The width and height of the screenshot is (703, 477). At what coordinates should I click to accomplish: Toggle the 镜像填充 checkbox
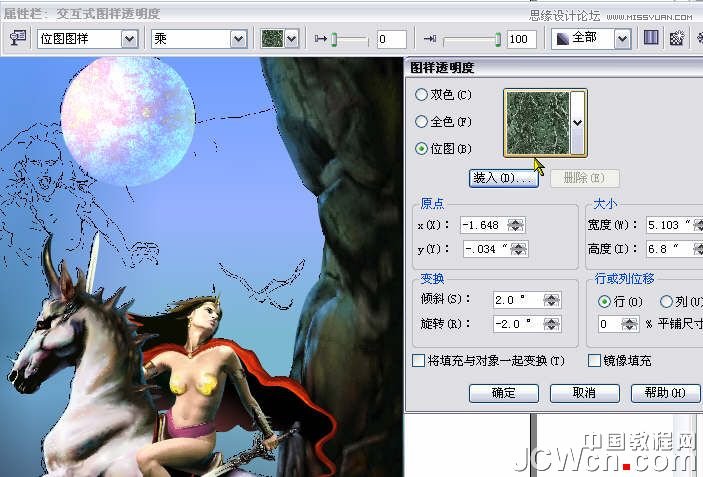[x=594, y=360]
